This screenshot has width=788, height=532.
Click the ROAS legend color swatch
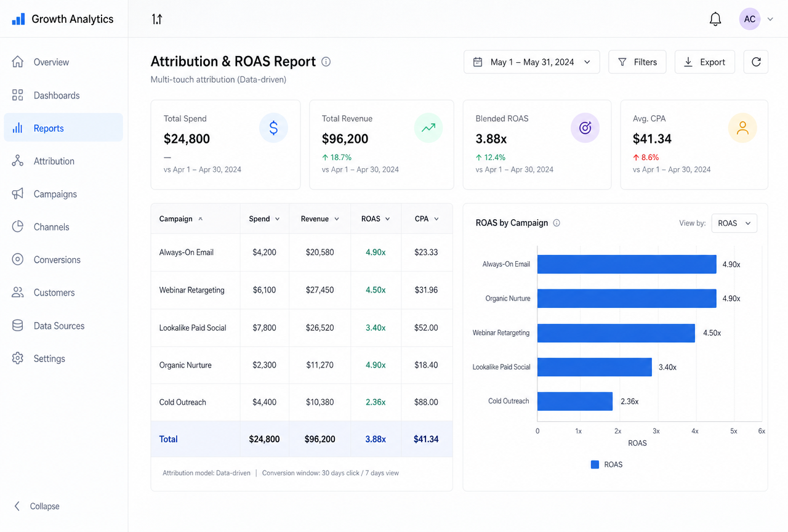(x=595, y=465)
